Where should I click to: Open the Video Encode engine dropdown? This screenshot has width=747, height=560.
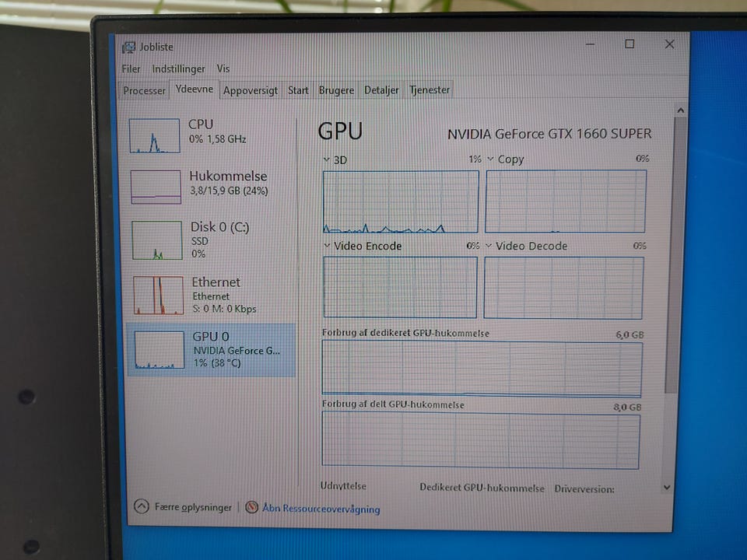(327, 246)
